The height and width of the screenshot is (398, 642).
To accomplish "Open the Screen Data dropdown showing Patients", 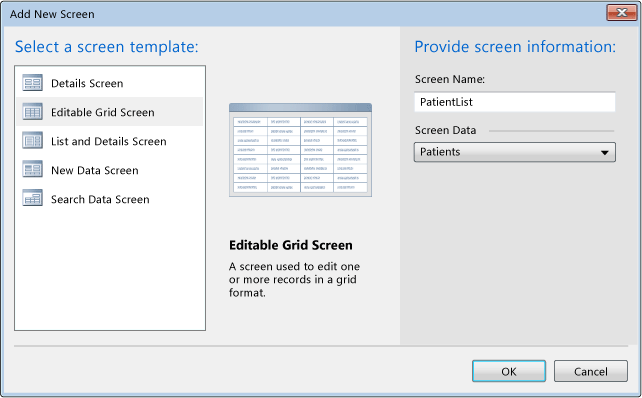I will coord(515,152).
